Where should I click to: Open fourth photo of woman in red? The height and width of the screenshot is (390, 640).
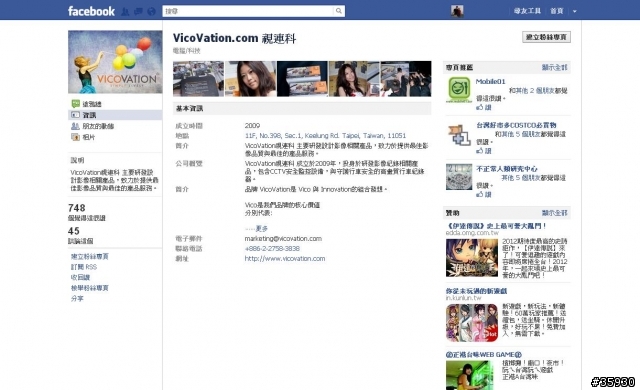click(354, 79)
